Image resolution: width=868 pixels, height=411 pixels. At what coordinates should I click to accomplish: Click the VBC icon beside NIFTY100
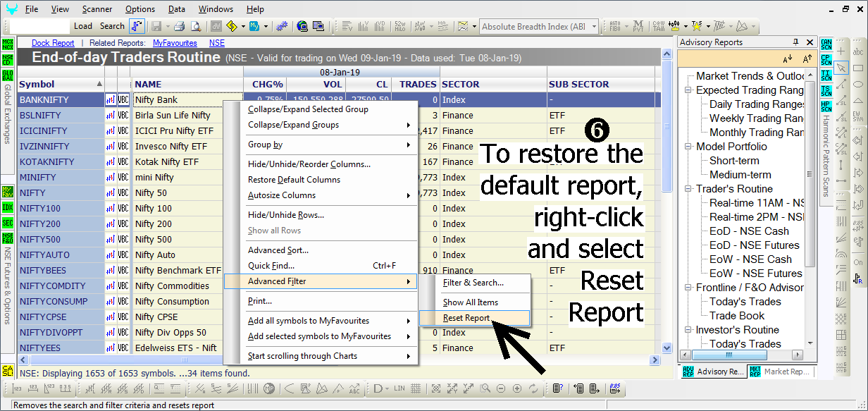[x=123, y=208]
